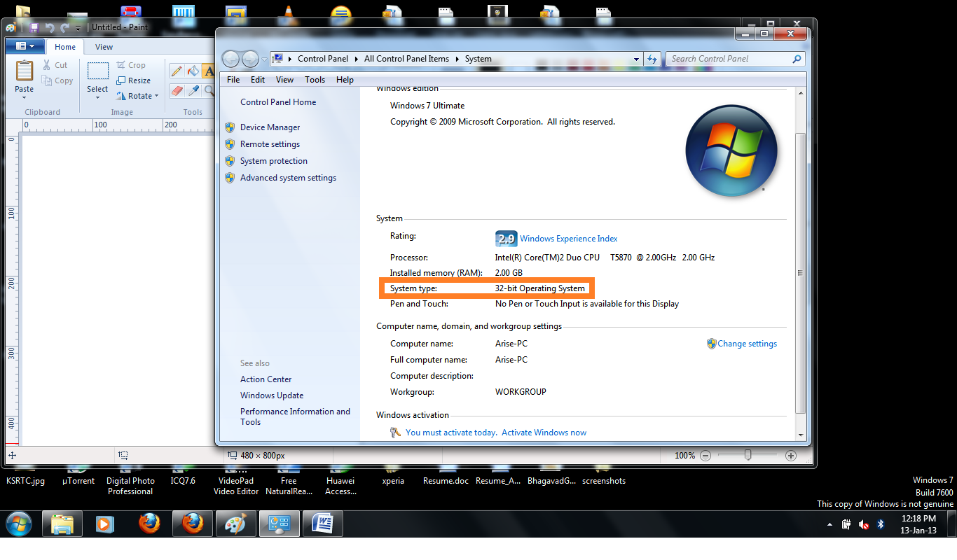Click the Resume.doc desktop file label
Viewport: 957px width, 560px height.
pos(446,481)
